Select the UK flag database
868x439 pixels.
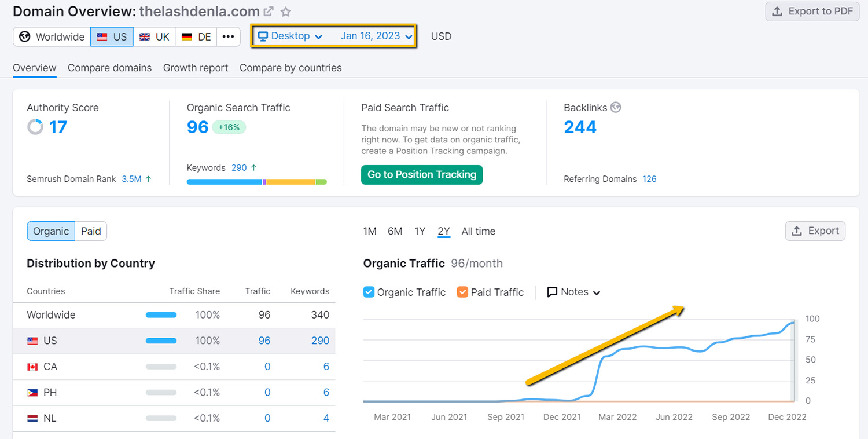coord(155,36)
